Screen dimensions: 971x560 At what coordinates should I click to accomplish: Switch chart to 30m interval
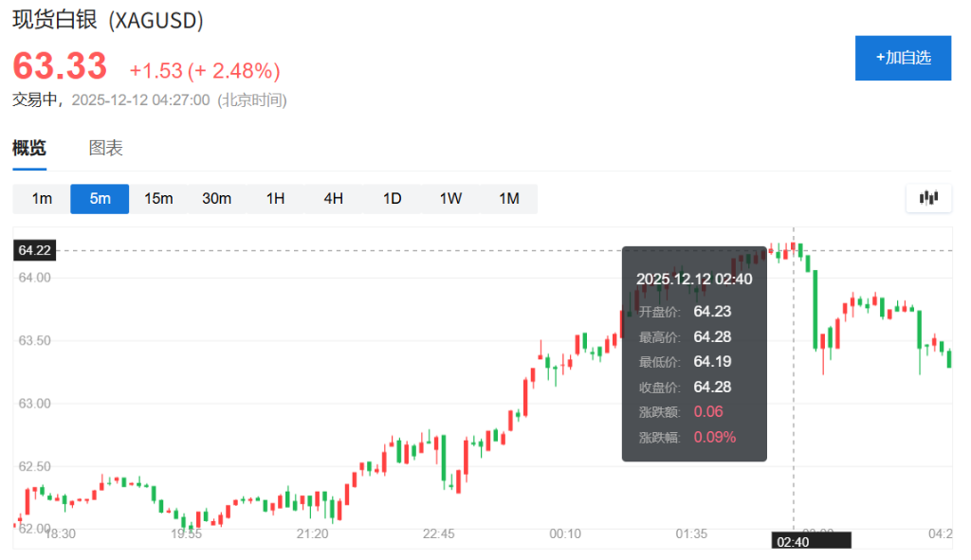click(216, 198)
